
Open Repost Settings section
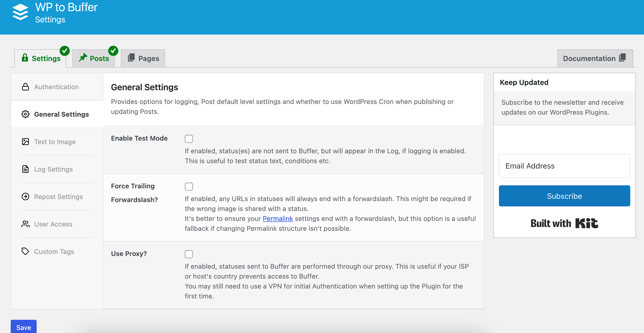[57, 197]
